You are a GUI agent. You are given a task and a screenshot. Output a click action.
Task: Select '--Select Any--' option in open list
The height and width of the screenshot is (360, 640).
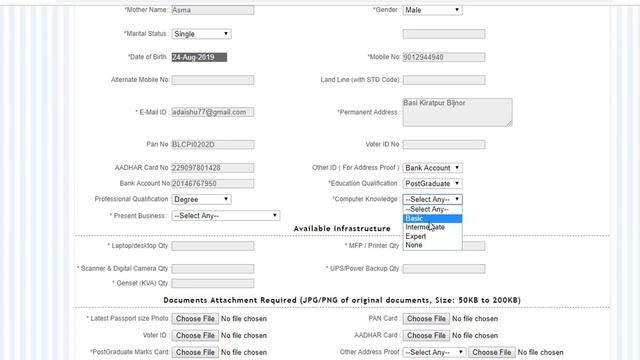coord(432,209)
